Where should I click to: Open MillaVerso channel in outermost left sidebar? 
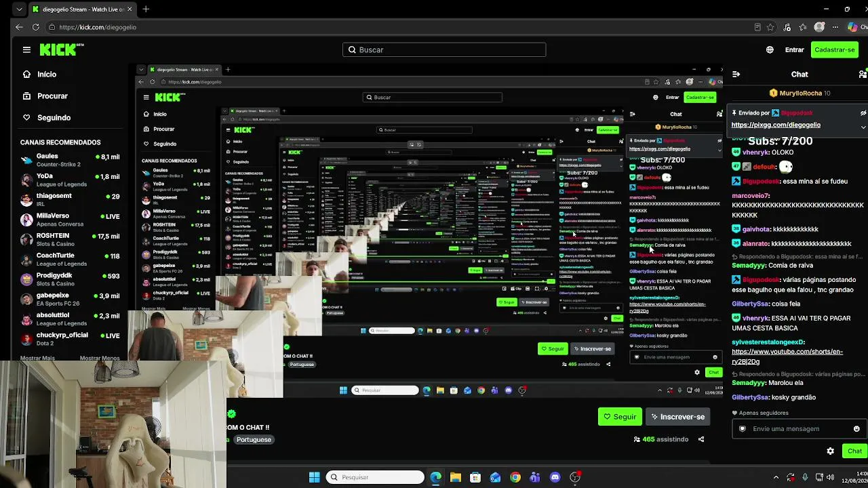coord(70,219)
